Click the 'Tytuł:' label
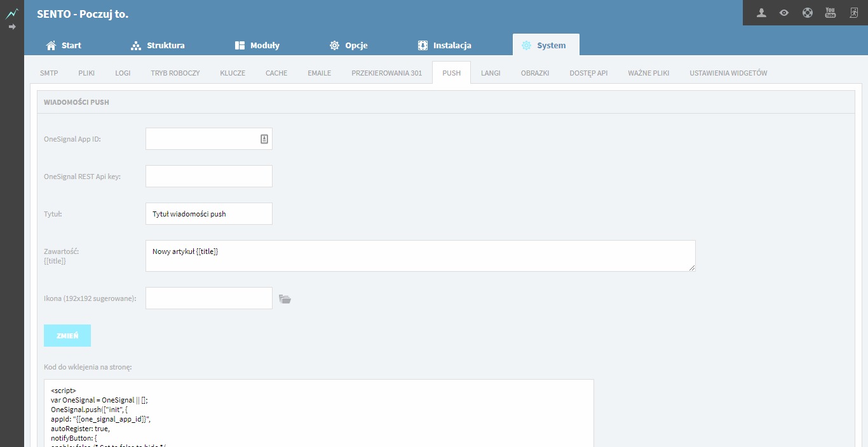Image resolution: width=868 pixels, height=447 pixels. click(x=53, y=214)
